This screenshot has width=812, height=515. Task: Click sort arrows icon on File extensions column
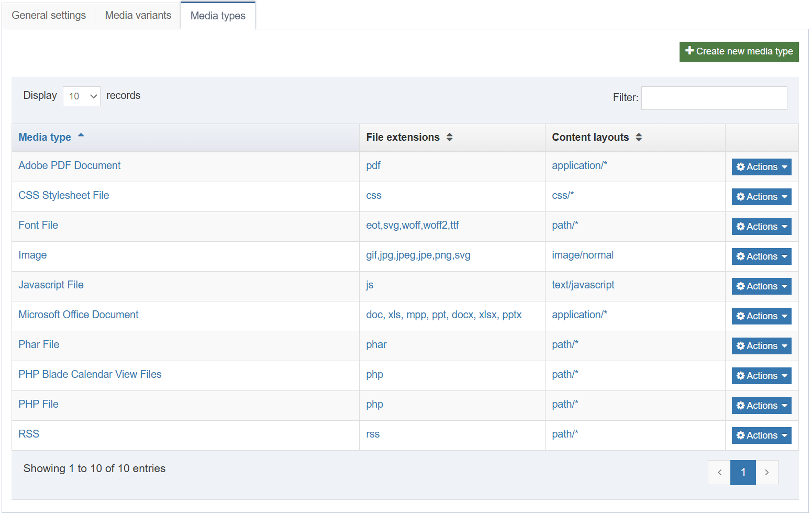pyautogui.click(x=449, y=137)
